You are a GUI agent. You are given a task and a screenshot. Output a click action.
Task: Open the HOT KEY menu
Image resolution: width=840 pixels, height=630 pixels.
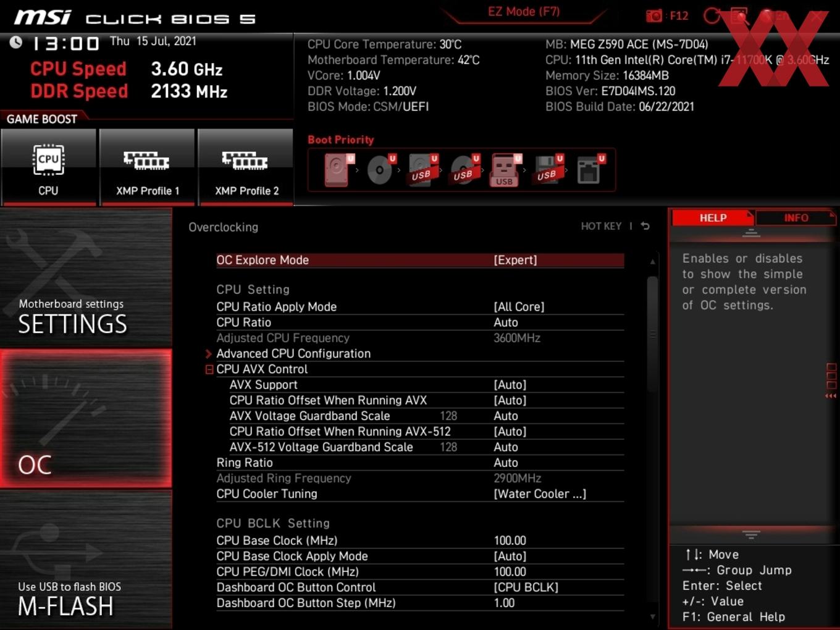point(601,226)
